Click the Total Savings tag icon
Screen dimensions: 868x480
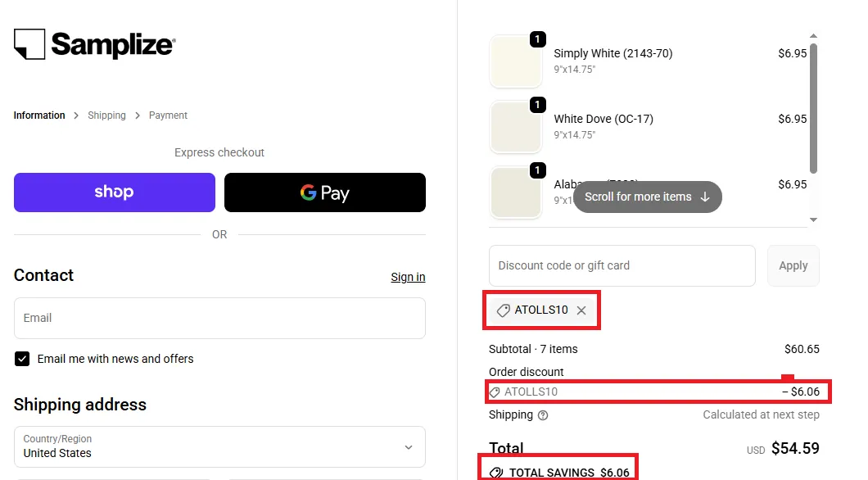(x=496, y=473)
